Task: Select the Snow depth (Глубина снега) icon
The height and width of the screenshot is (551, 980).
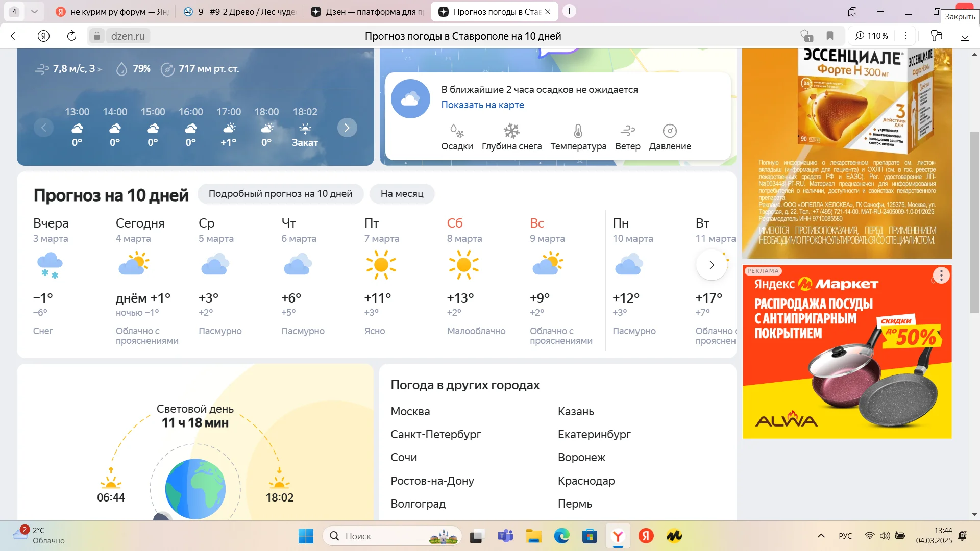Action: coord(511,132)
